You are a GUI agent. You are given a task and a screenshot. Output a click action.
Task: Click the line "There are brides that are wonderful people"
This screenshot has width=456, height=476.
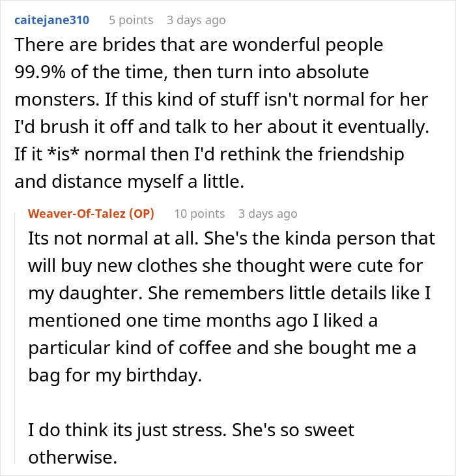198,45
